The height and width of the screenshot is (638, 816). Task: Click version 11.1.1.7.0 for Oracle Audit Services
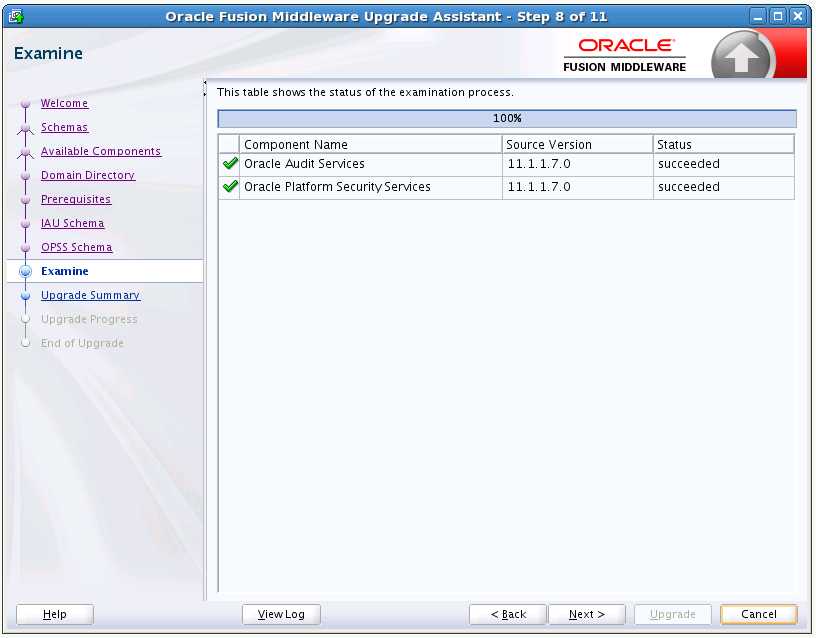(539, 164)
